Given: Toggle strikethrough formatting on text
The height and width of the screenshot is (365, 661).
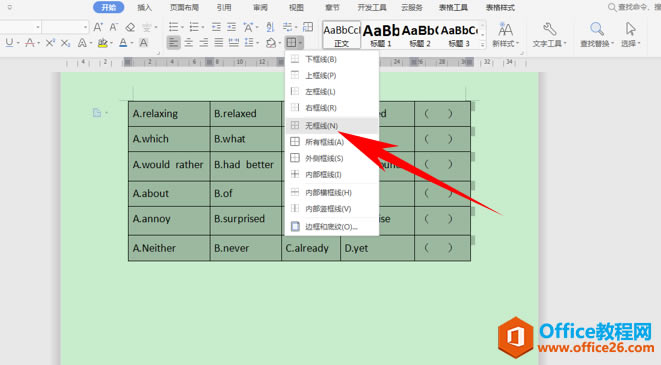Looking at the screenshot, I should [x=30, y=43].
